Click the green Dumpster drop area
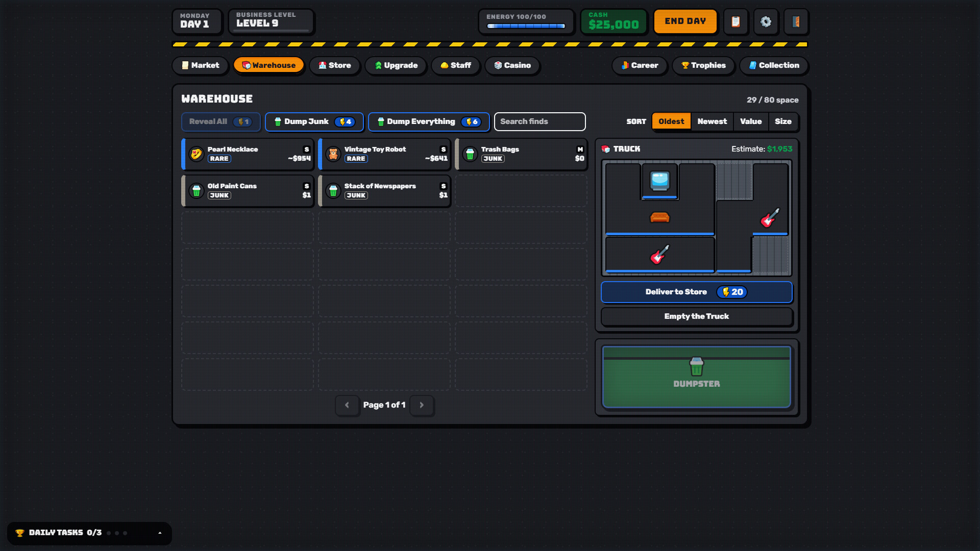 click(x=696, y=377)
